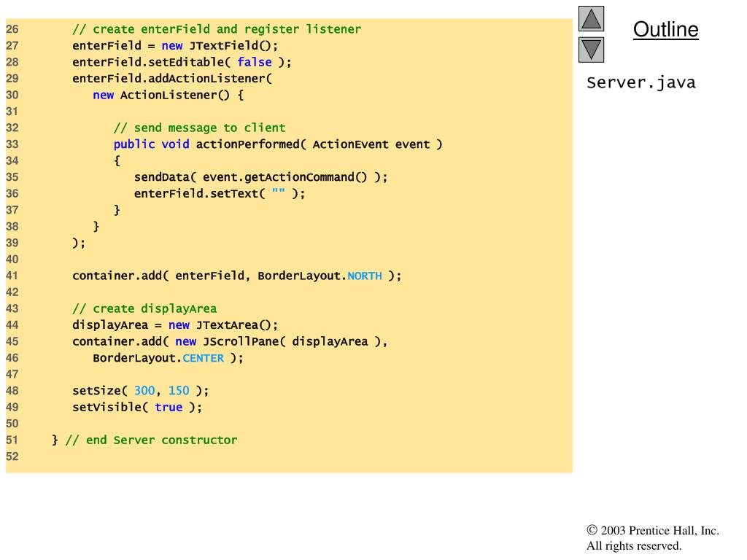Click the up arrow navigation icon
747x560 pixels.
(x=591, y=19)
